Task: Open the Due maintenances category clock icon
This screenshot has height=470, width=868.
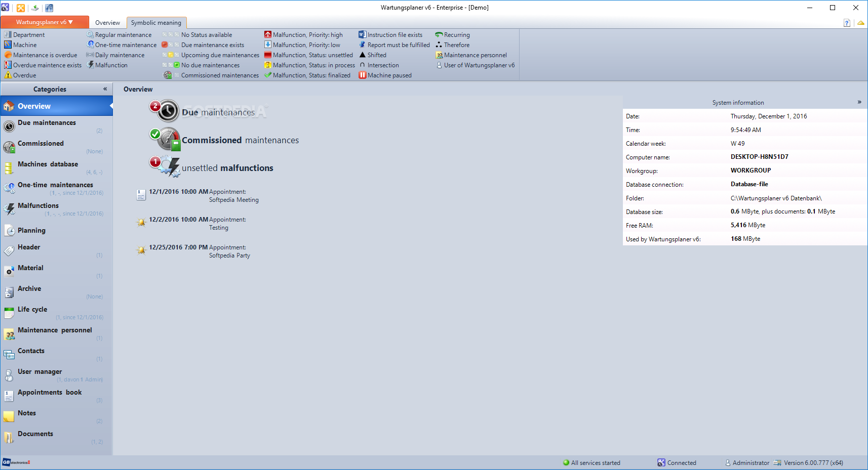Action: click(x=9, y=126)
